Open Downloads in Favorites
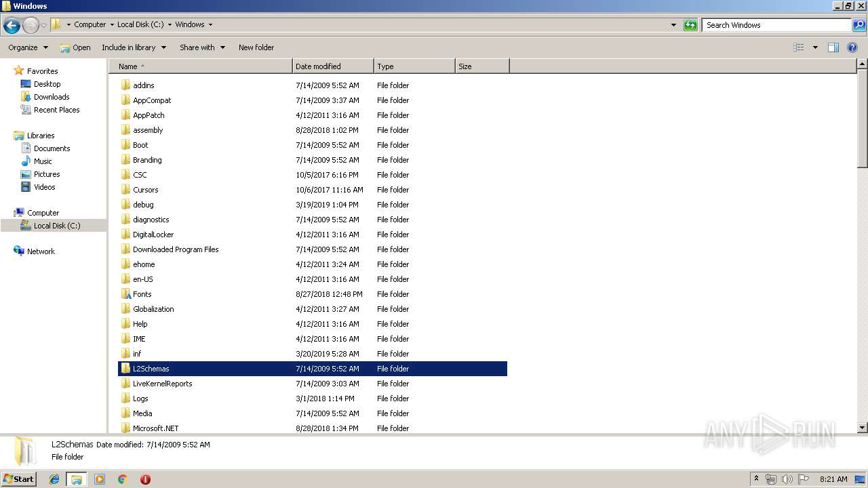 coord(52,97)
